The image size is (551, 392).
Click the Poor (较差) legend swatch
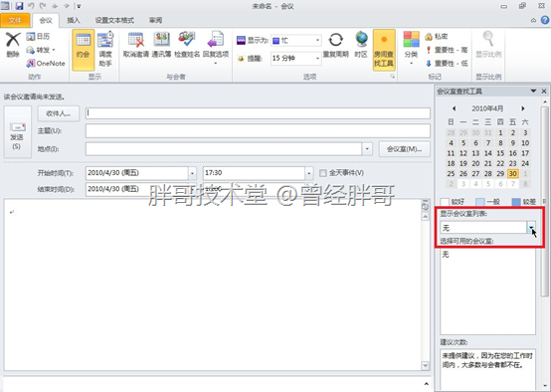tap(516, 202)
